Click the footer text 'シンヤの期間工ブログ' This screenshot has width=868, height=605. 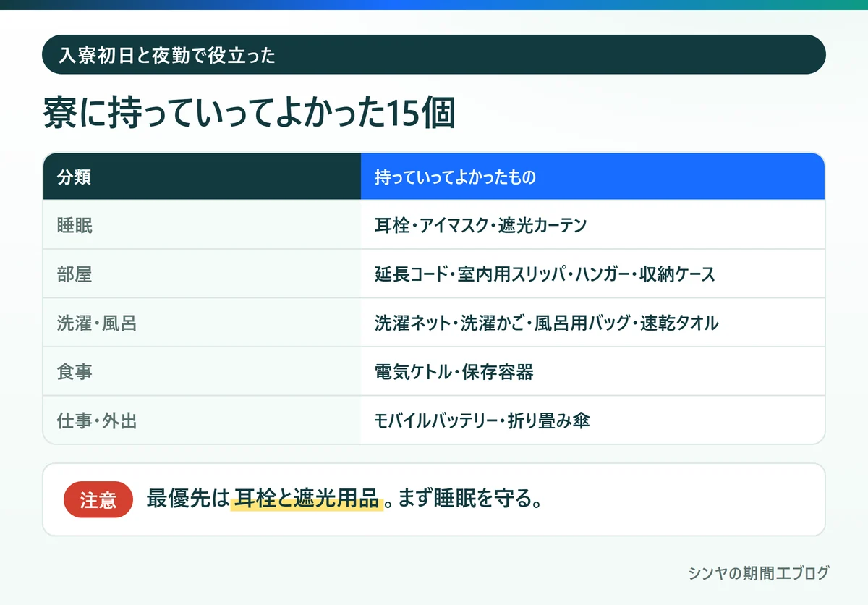tap(758, 573)
